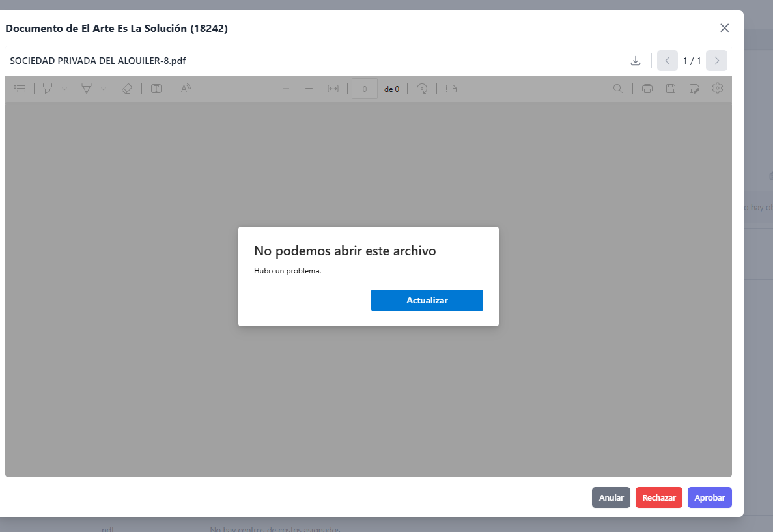This screenshot has width=773, height=532.
Task: Rotate the PDF page
Action: coord(422,89)
